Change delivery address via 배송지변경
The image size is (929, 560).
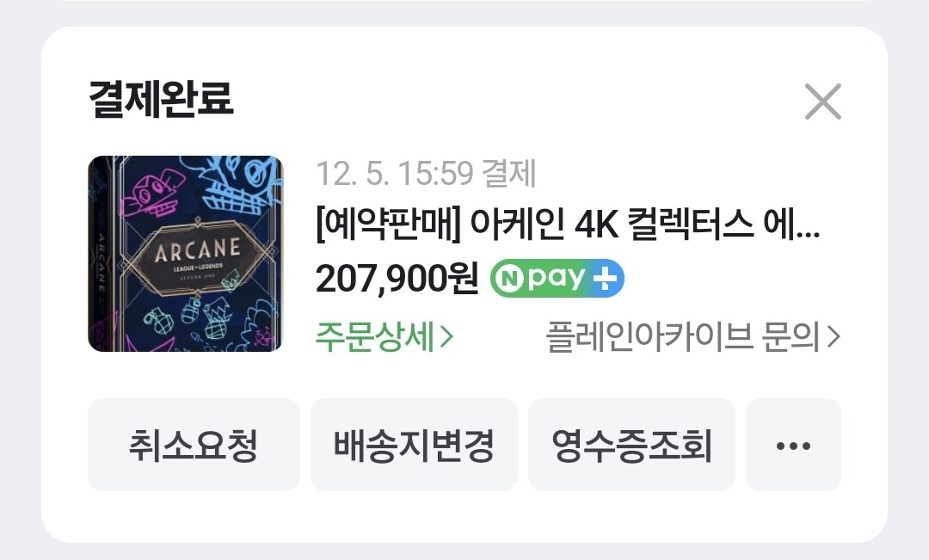click(x=414, y=445)
